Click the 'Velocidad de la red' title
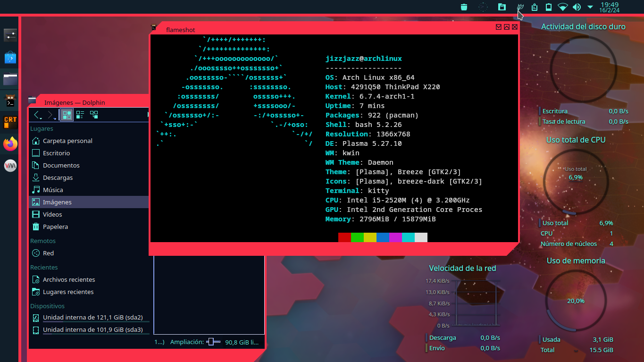Image resolution: width=644 pixels, height=362 pixels. (462, 268)
